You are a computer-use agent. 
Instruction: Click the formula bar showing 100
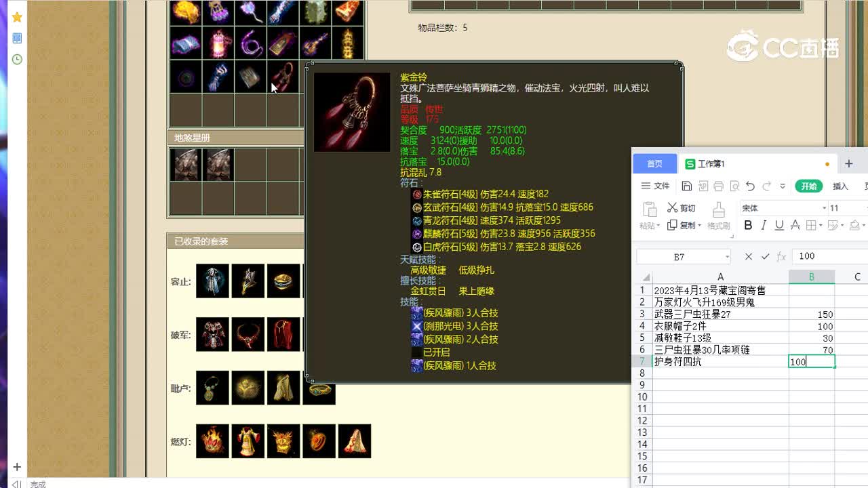(x=830, y=256)
